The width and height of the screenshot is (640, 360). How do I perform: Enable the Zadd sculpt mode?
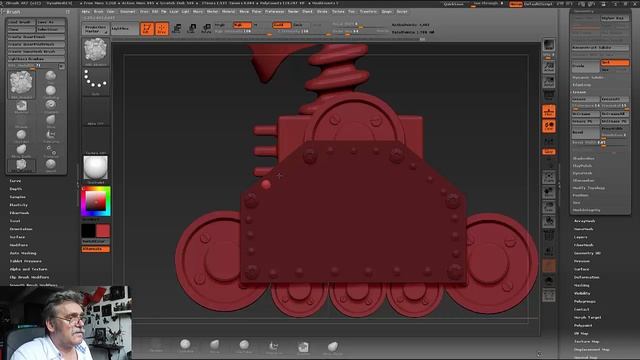pos(281,25)
